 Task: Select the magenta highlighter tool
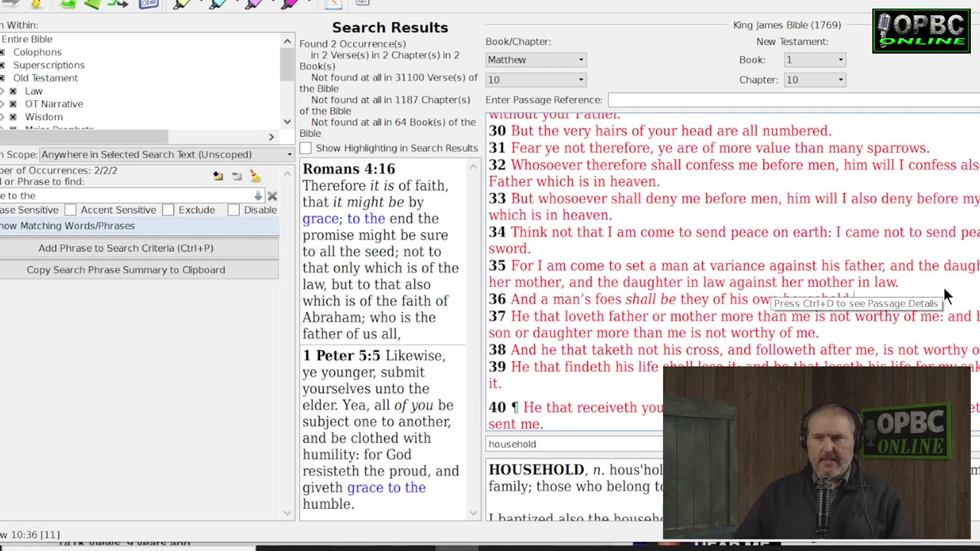[290, 4]
